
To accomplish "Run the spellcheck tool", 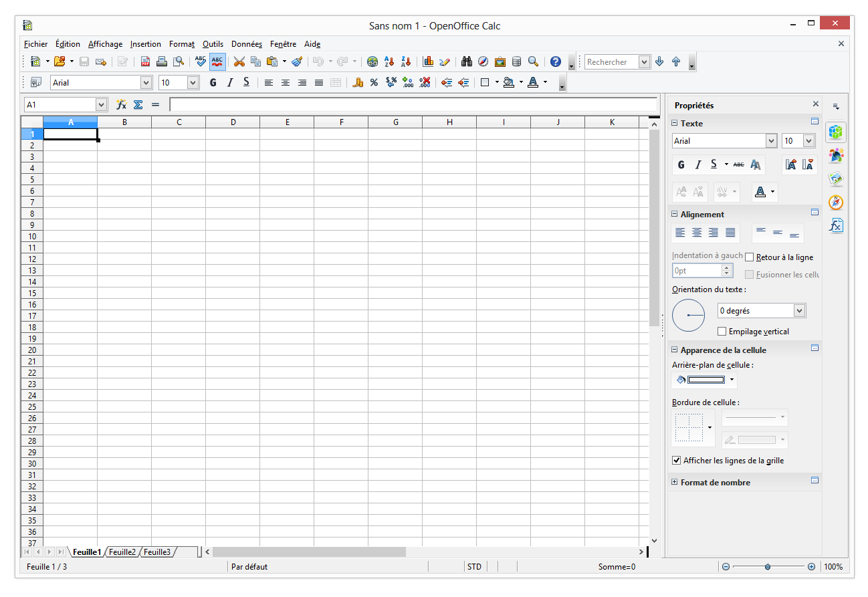I will [199, 61].
